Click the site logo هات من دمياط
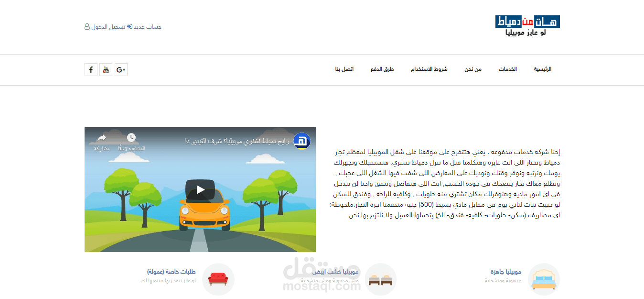The width and height of the screenshot is (644, 299). [527, 26]
